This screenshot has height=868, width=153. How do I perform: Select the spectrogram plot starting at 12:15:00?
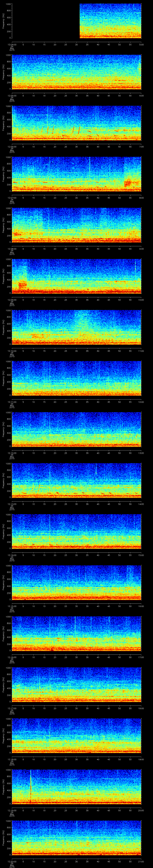[77, 583]
